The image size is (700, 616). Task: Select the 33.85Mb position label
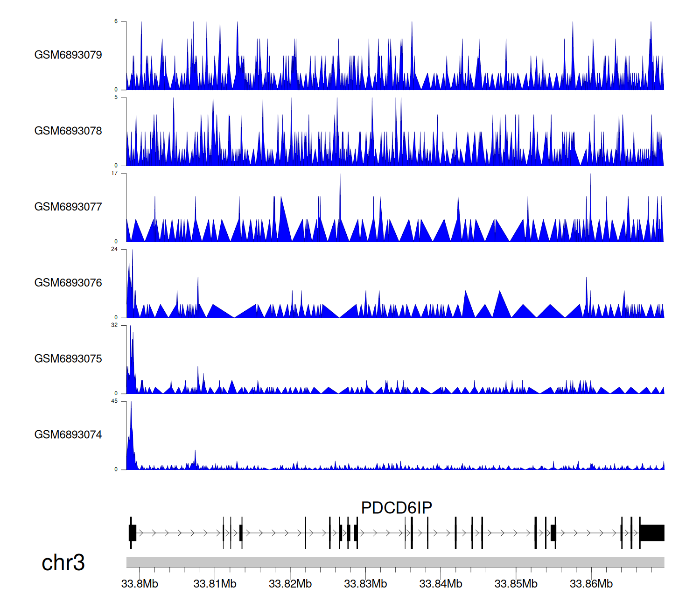(516, 584)
